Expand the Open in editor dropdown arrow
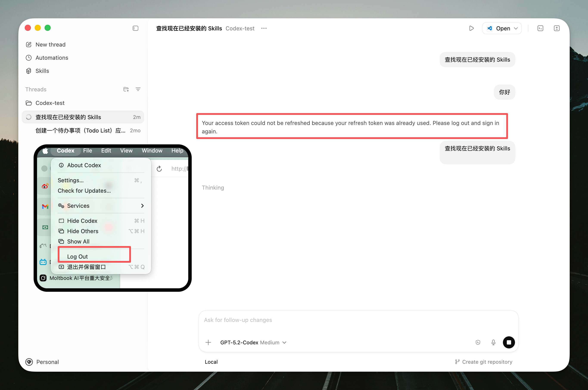Image resolution: width=588 pixels, height=390 pixels. coord(516,28)
